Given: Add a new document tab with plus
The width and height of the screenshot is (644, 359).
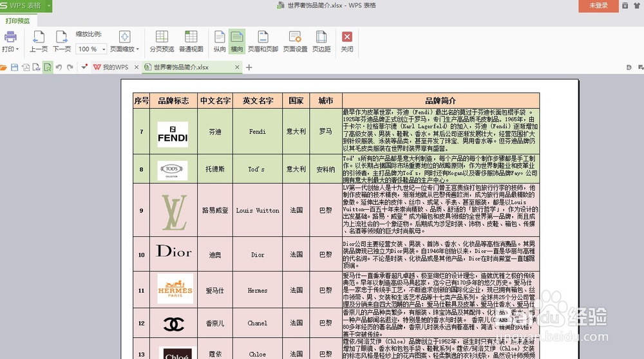Looking at the screenshot, I should coord(249,68).
